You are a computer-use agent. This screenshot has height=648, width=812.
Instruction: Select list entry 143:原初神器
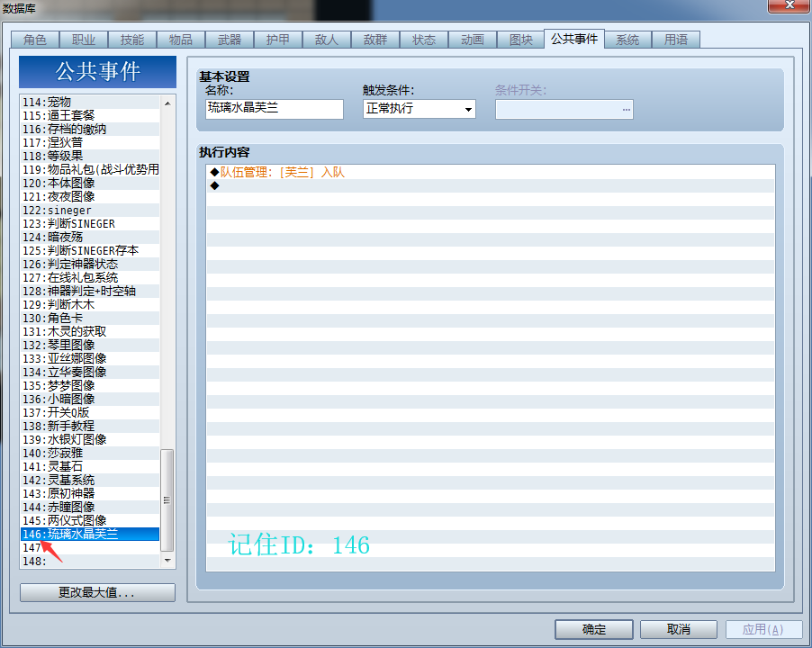[x=90, y=493]
